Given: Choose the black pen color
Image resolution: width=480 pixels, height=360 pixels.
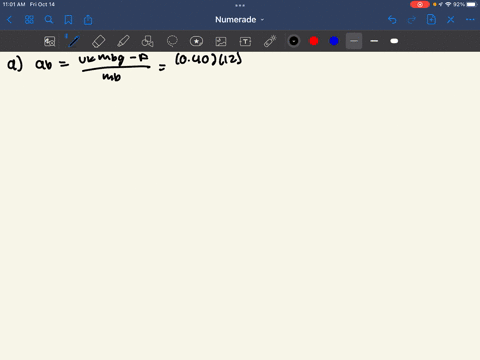Looking at the screenshot, I should point(294,41).
